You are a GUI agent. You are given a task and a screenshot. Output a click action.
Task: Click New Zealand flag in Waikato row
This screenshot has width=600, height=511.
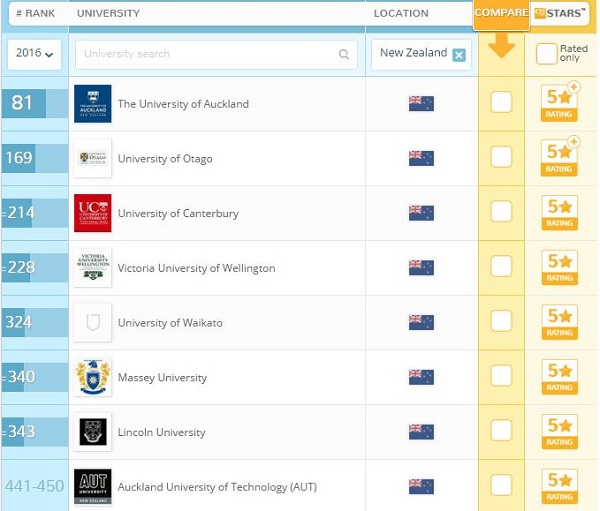[x=421, y=322]
